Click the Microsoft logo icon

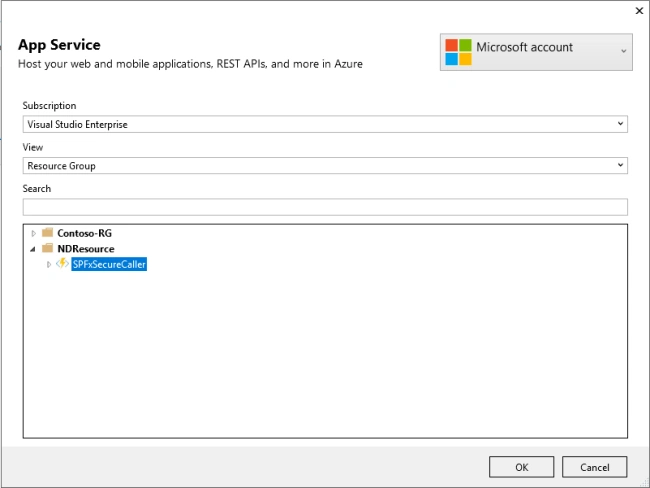[x=458, y=52]
